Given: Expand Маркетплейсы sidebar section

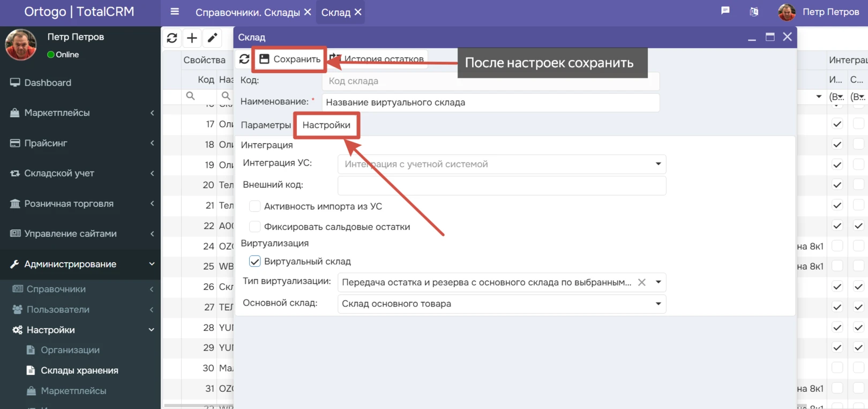Looking at the screenshot, I should [x=152, y=113].
